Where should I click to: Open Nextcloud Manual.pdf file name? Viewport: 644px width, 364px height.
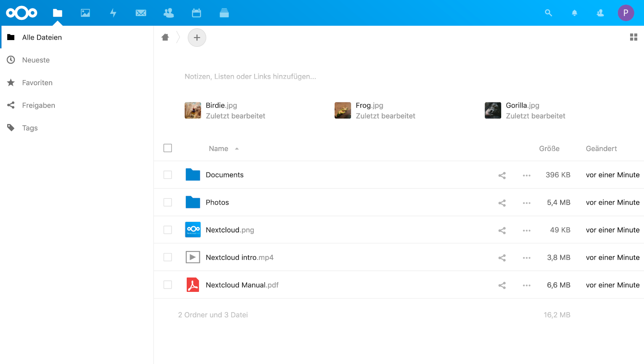(x=242, y=285)
